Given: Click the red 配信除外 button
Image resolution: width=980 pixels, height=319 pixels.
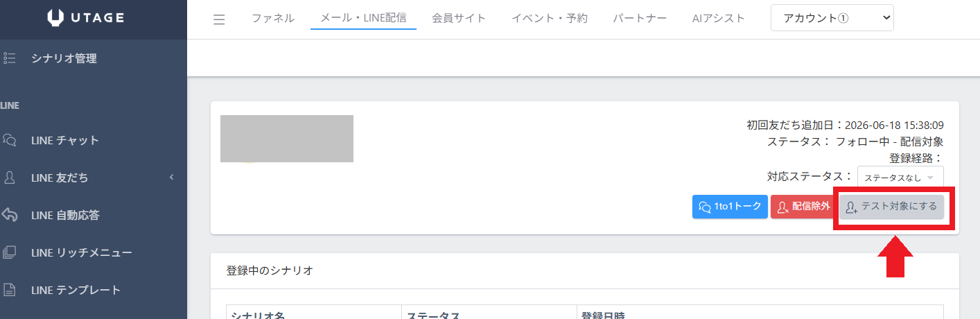Looking at the screenshot, I should [802, 207].
